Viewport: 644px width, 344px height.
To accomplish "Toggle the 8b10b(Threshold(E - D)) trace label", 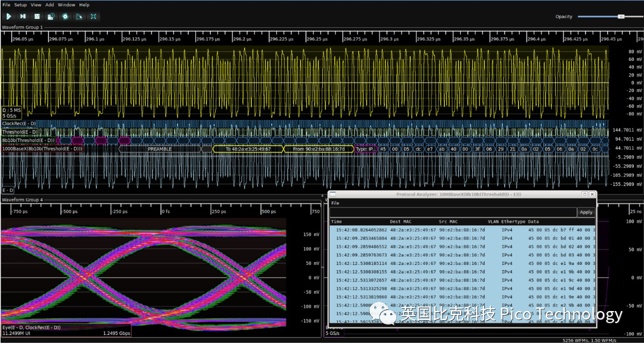I will (x=27, y=140).
